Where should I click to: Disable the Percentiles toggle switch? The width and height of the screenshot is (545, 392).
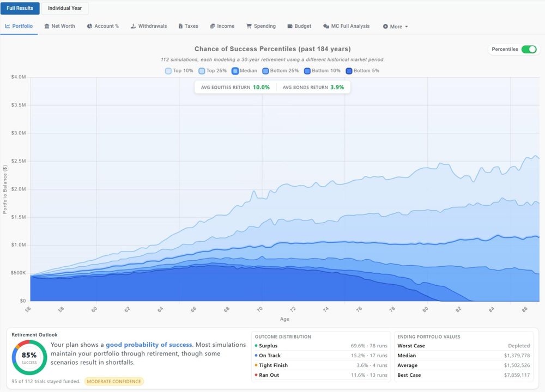coord(529,49)
